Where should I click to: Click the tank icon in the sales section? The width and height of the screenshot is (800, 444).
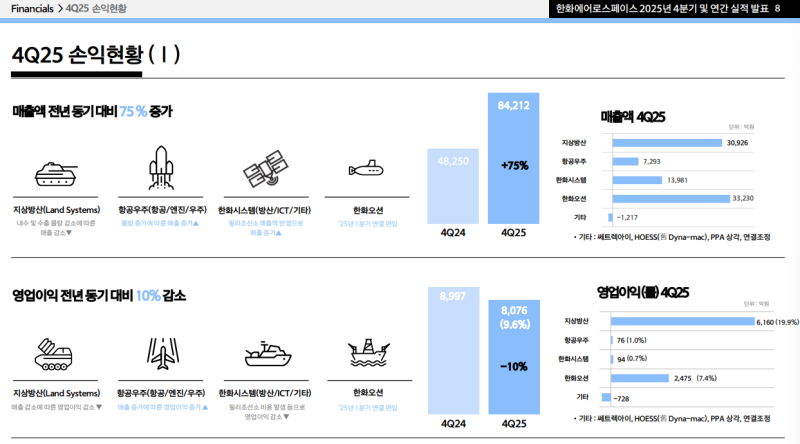click(57, 170)
